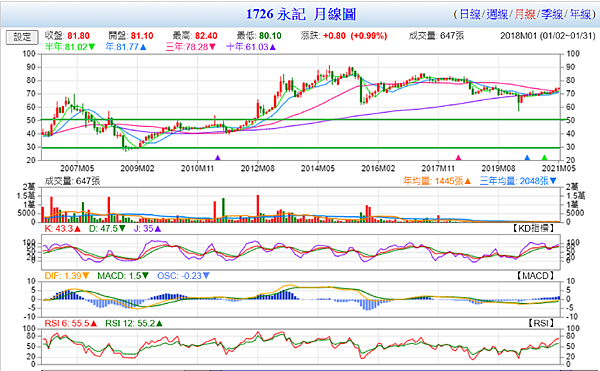Click the 半年 81.02 moving average label
Screen dimensions: 600x371
coord(70,47)
